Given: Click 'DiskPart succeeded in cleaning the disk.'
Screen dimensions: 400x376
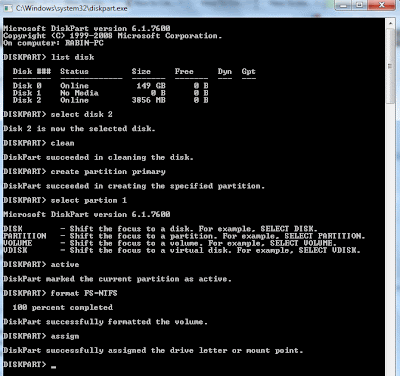Looking at the screenshot, I should [98, 157].
